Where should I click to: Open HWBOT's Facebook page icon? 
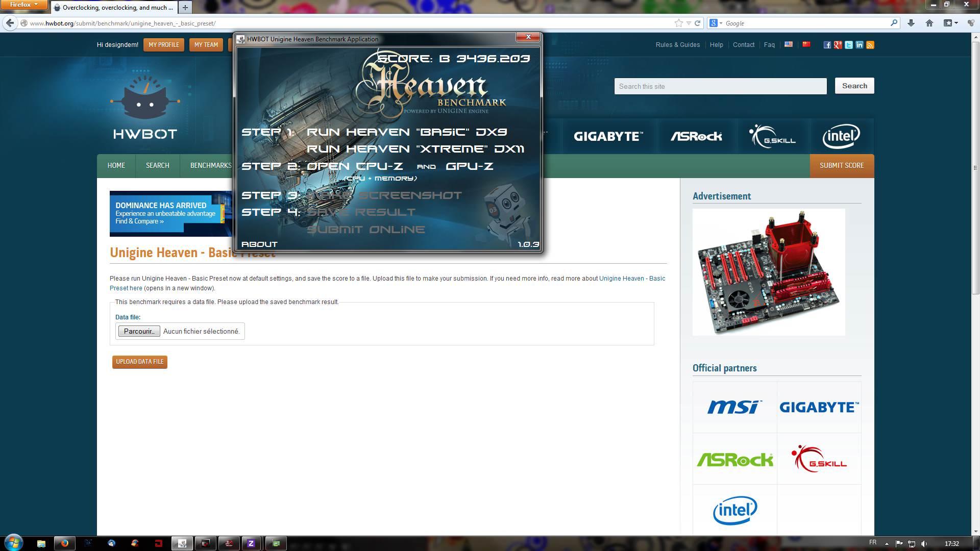pyautogui.click(x=827, y=45)
